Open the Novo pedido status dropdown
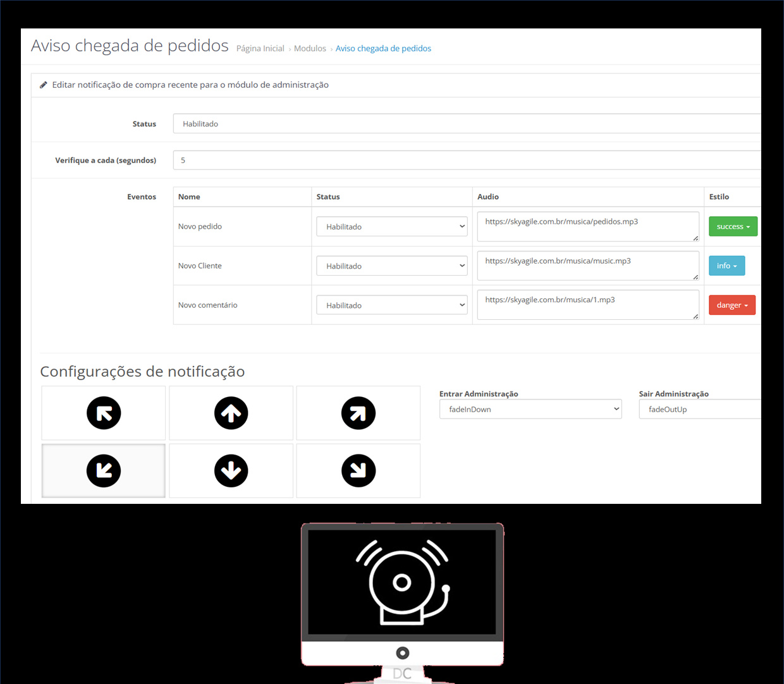Screen dimensions: 784x684 tap(391, 226)
